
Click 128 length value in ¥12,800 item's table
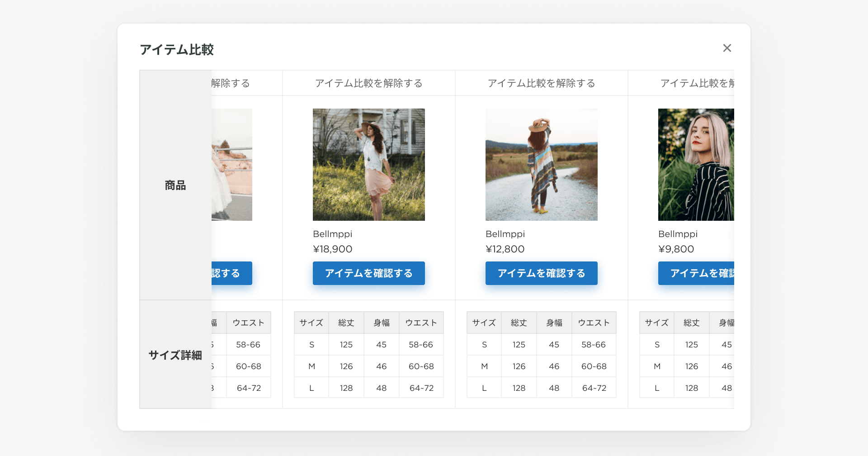coord(519,388)
